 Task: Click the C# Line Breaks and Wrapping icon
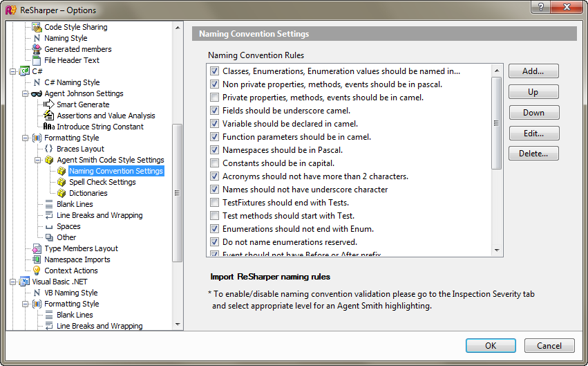49,215
